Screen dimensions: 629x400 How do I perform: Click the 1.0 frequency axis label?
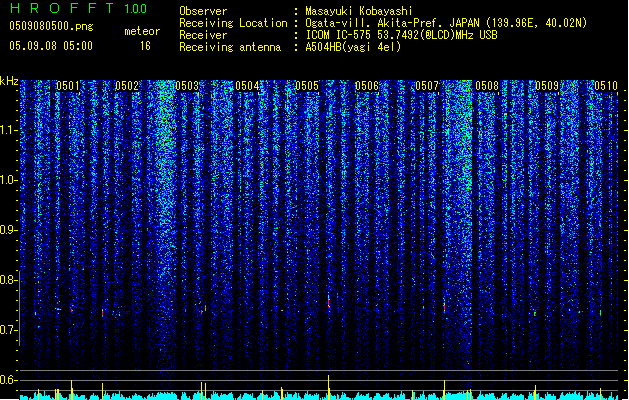(x=8, y=180)
